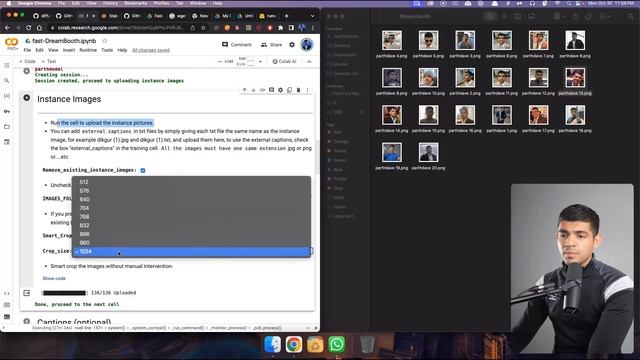This screenshot has width=640, height=360.
Task: Select parthdave 10.png thumbnail in Finder
Action: tap(429, 78)
